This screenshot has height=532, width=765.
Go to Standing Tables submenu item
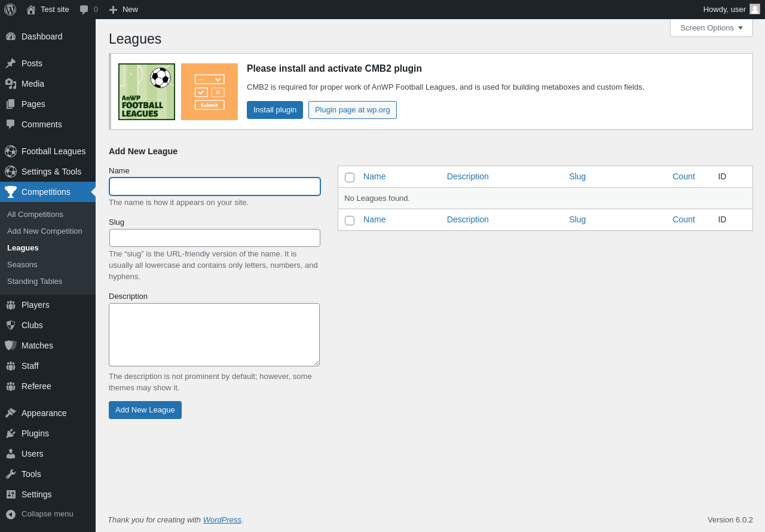(35, 282)
